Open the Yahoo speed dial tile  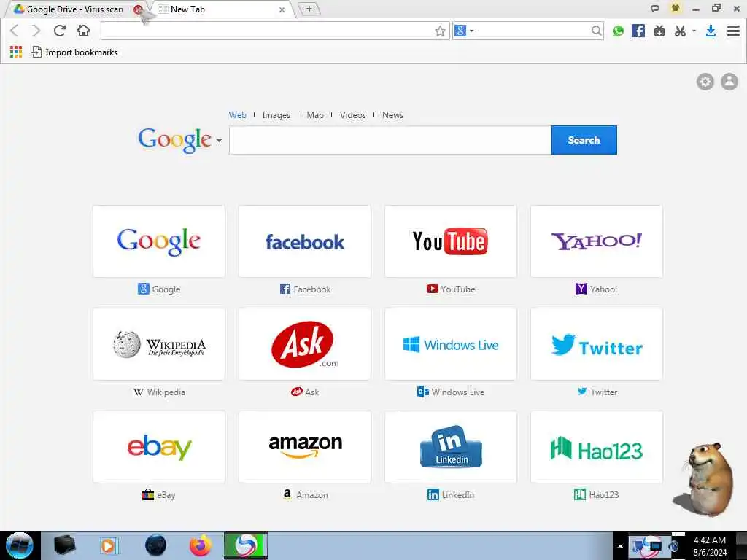[x=597, y=241]
